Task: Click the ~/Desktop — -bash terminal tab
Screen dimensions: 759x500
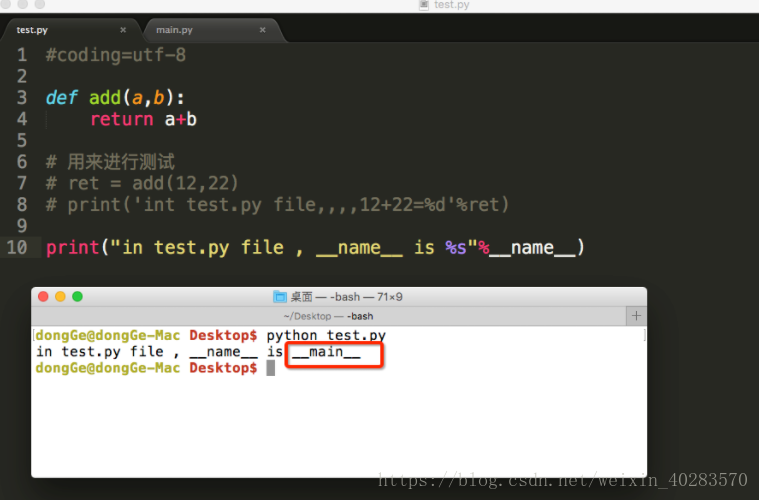Action: pos(328,316)
